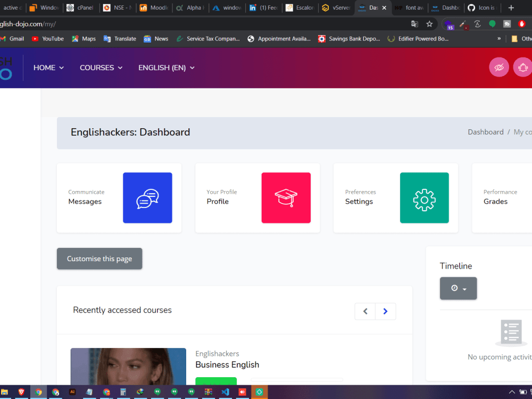Switch to the GitHub 'Icon is' tab
Image resolution: width=532 pixels, height=399 pixels.
tap(482, 7)
